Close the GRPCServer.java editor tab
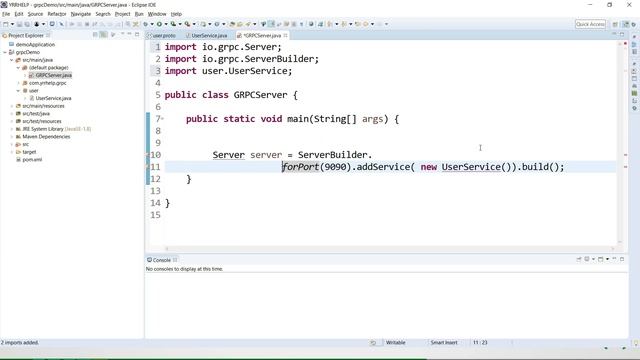640x360 pixels. 285,36
